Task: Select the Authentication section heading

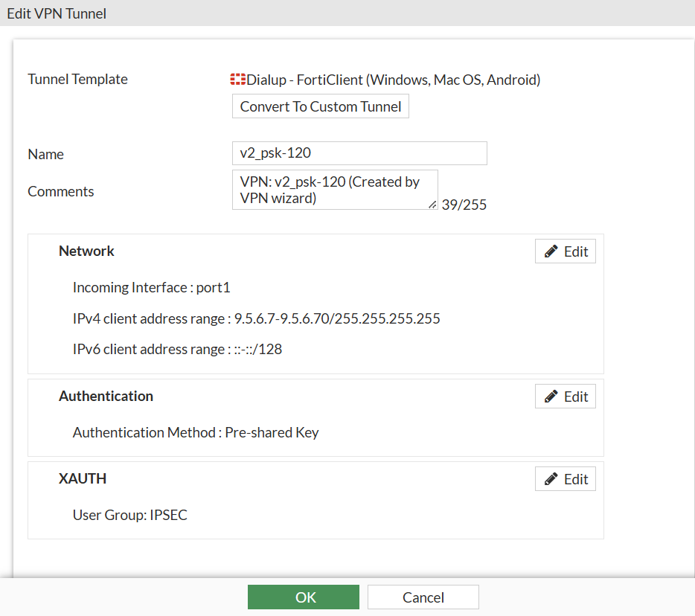Action: click(106, 397)
